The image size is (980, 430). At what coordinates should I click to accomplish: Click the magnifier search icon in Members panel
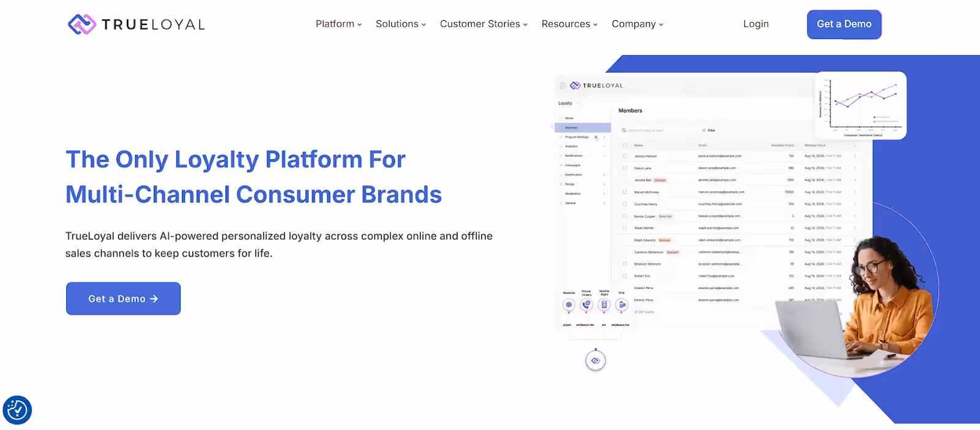point(624,130)
